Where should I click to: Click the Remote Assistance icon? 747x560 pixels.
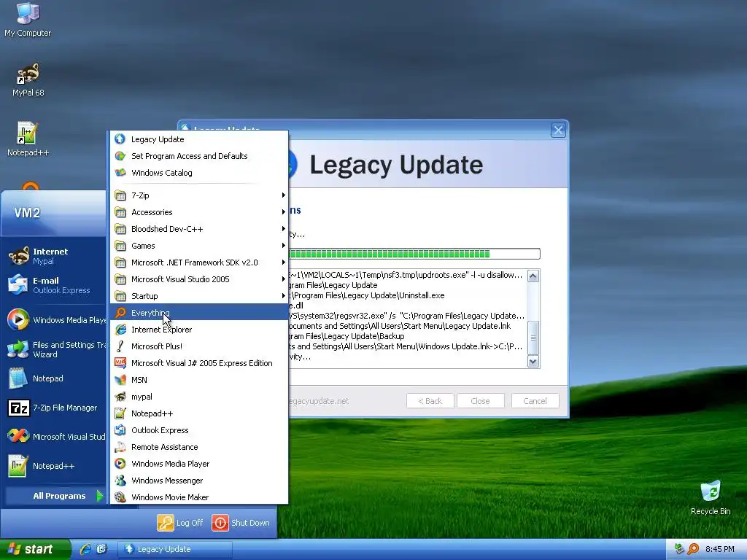click(120, 447)
